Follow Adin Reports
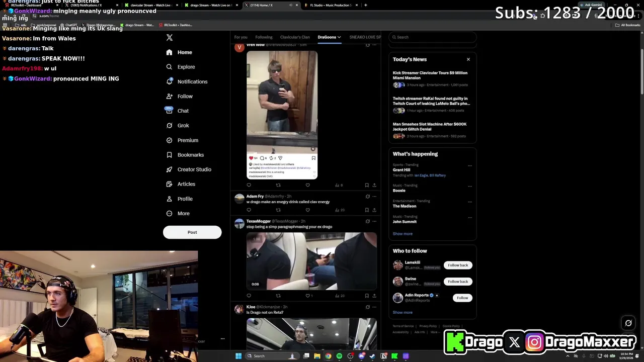The image size is (644, 362). 462,298
